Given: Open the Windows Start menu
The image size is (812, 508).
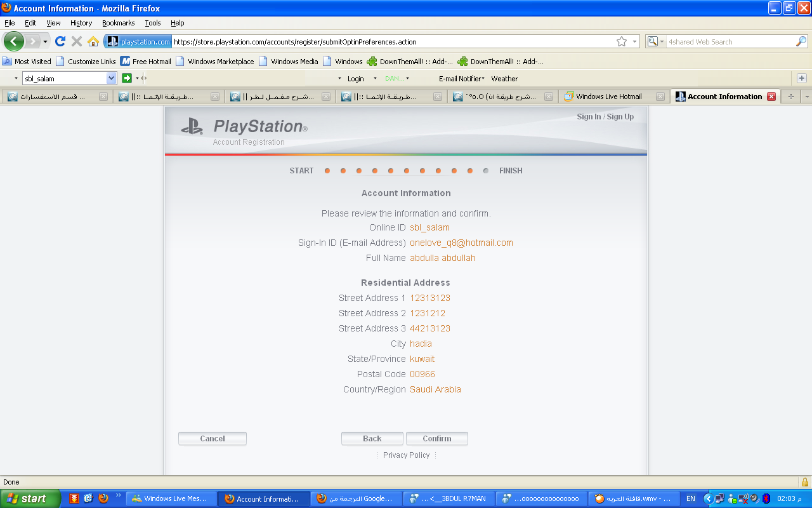Looking at the screenshot, I should [x=30, y=498].
